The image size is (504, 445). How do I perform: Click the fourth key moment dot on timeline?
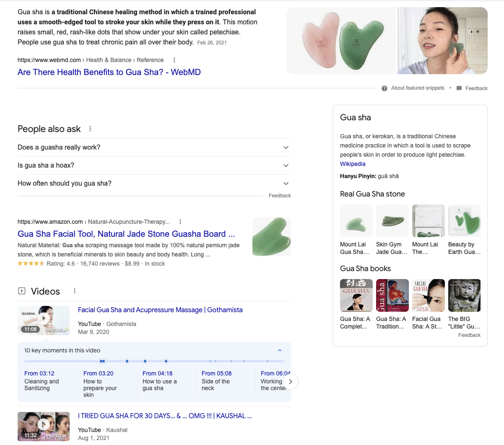tap(145, 361)
